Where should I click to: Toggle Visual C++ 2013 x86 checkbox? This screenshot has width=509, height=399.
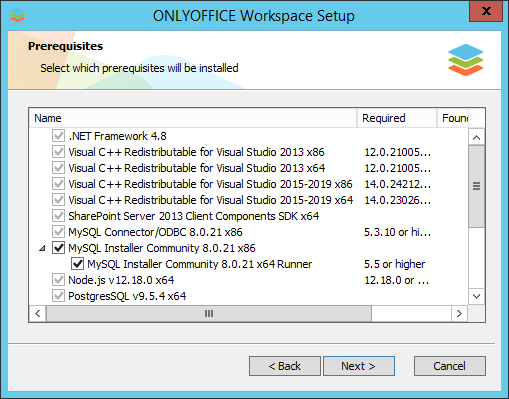click(58, 152)
